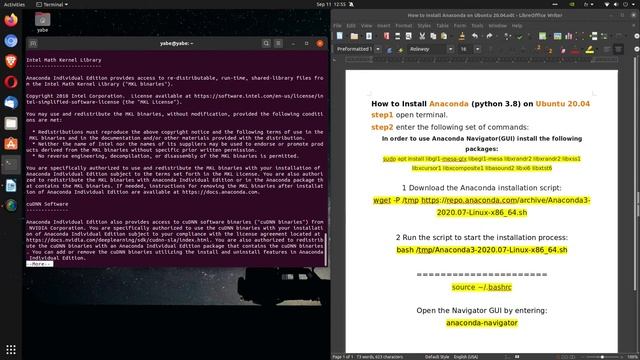Image resolution: width=640 pixels, height=360 pixels.
Task: Click the Export as PDF icon in Writer
Action: click(386, 36)
